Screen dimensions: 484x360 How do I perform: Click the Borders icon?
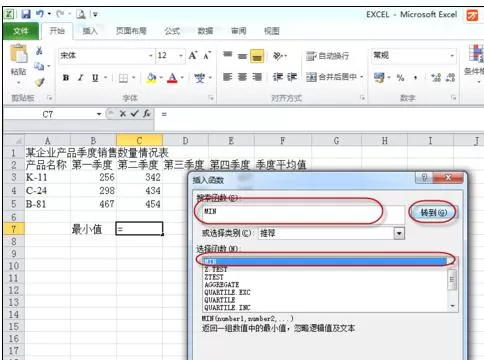(x=123, y=78)
